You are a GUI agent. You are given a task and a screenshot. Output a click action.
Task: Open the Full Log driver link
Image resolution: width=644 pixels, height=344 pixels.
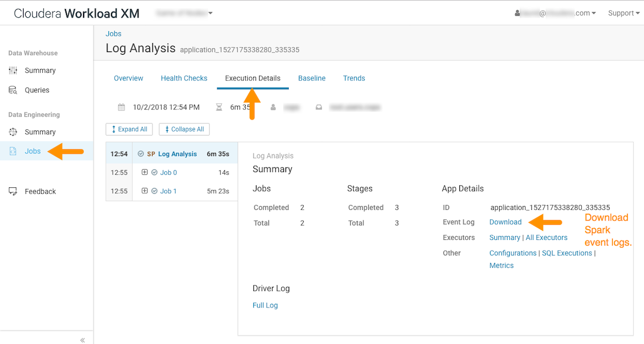[x=265, y=305]
